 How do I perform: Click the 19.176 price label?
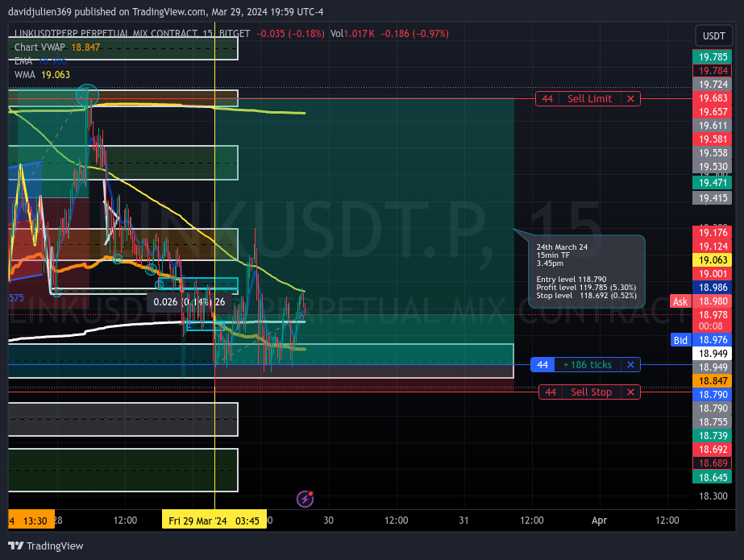713,233
